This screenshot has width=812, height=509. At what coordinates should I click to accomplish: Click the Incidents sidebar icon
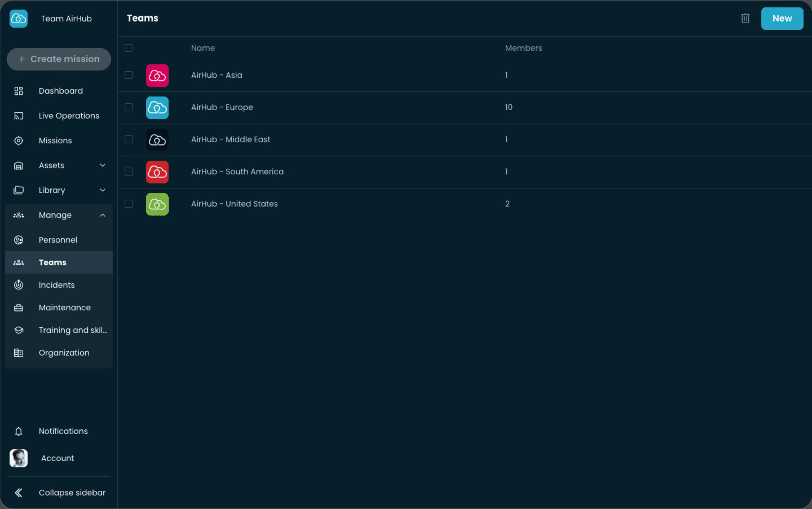coord(19,285)
